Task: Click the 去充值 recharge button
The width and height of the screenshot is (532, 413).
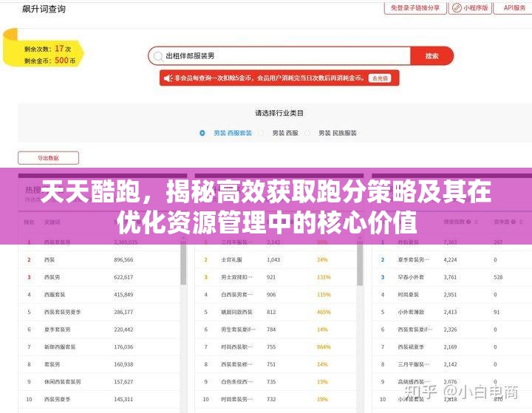Action: [x=380, y=78]
